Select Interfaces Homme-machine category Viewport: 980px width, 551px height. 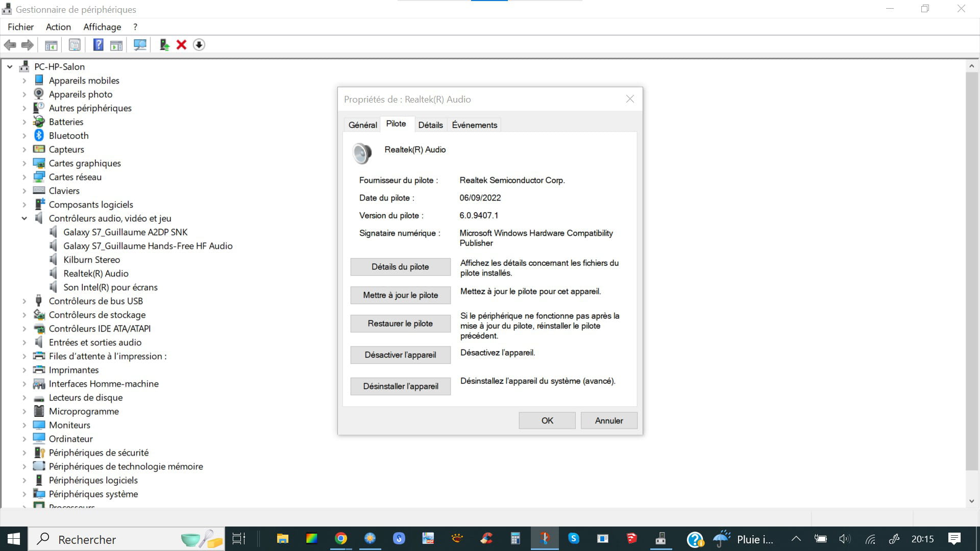point(104,384)
